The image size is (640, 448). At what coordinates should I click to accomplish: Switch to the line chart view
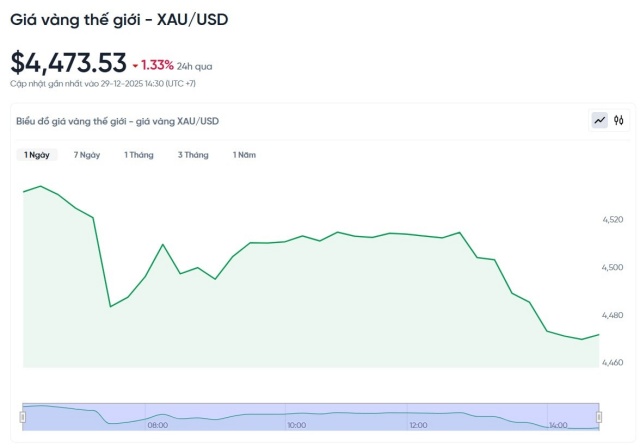click(600, 120)
